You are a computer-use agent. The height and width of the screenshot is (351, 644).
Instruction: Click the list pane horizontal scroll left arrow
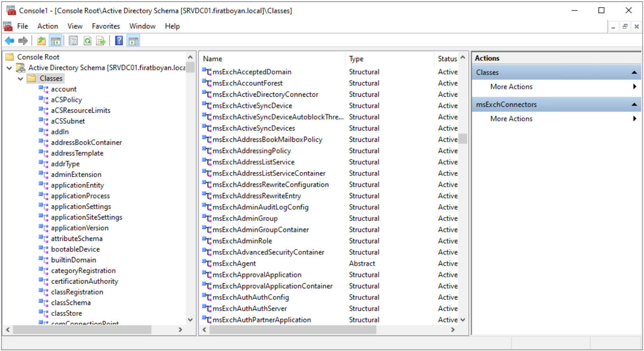click(x=205, y=329)
